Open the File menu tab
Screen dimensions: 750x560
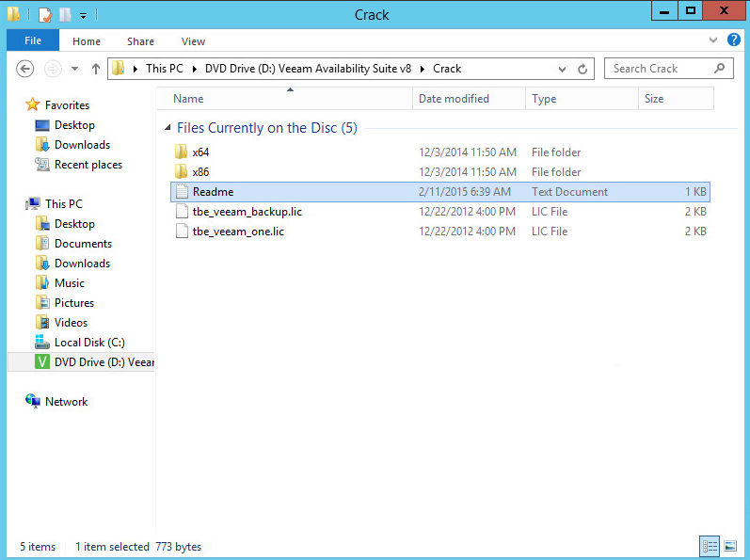coord(33,40)
